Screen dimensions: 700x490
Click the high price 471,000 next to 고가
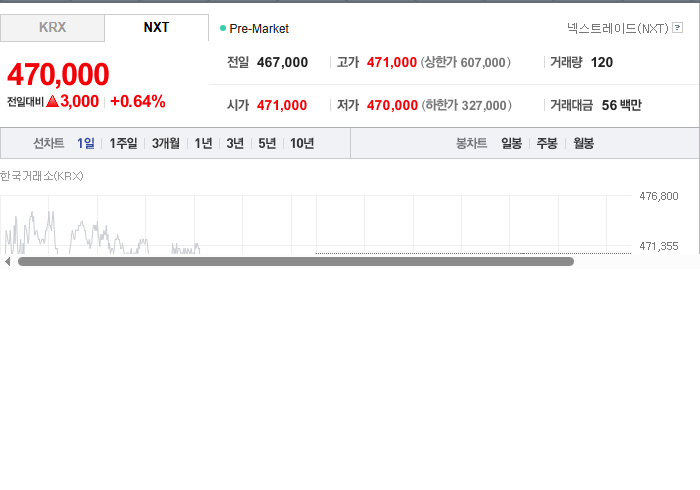pos(392,62)
